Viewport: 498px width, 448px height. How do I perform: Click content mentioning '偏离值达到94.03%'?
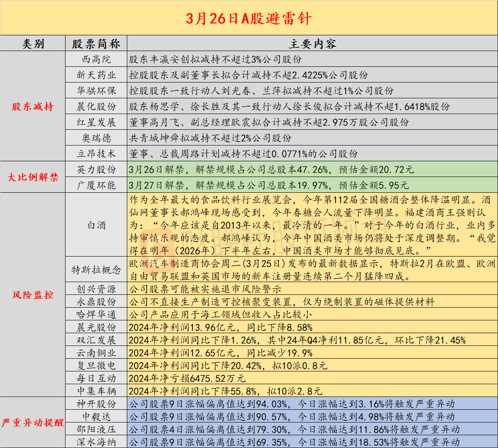292,404
